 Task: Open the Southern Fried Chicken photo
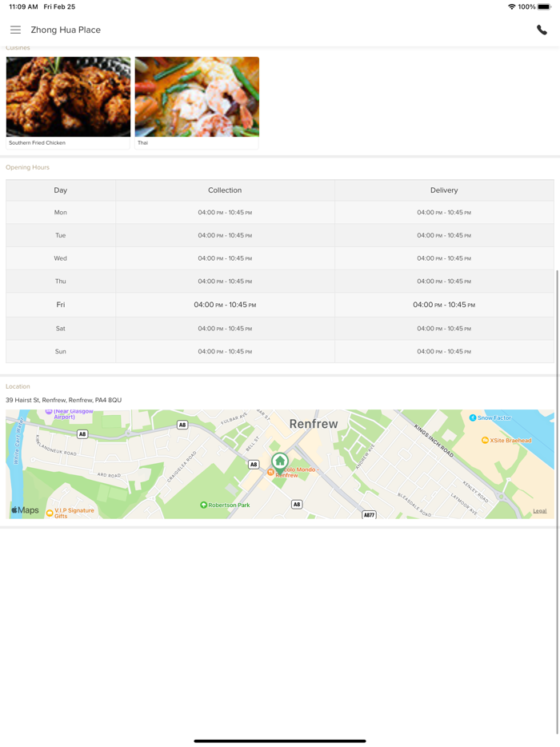(68, 97)
